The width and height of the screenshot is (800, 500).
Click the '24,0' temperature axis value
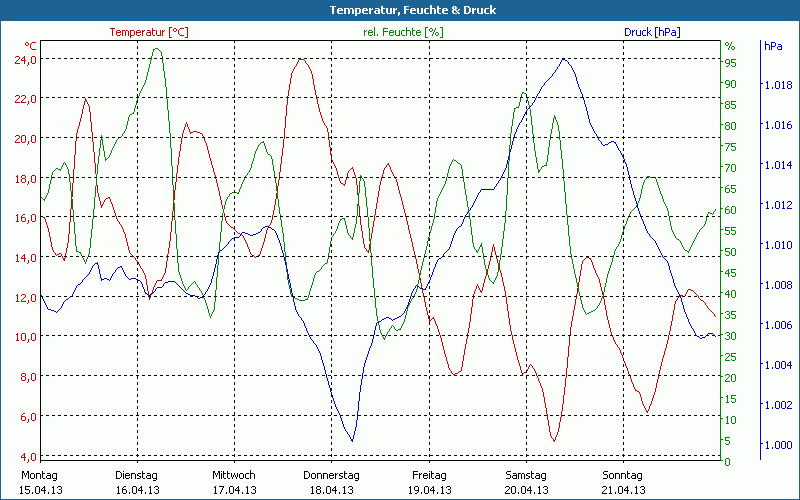[x=26, y=59]
